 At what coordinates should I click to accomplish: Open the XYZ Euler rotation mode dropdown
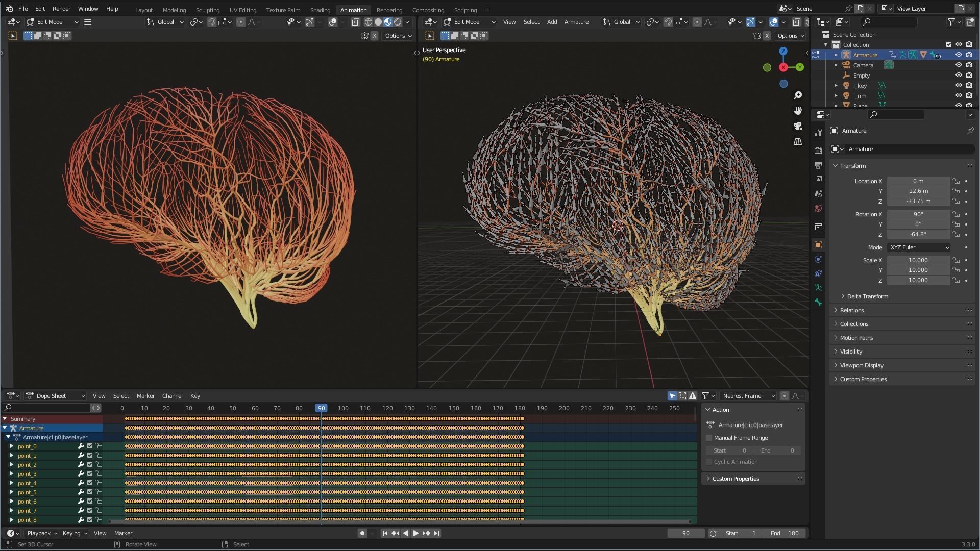pyautogui.click(x=919, y=247)
